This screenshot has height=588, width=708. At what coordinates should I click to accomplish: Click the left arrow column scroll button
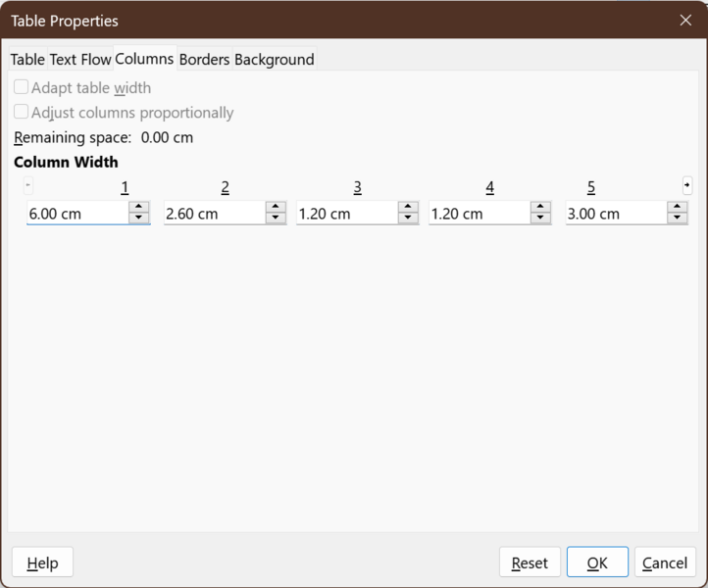[x=28, y=185]
